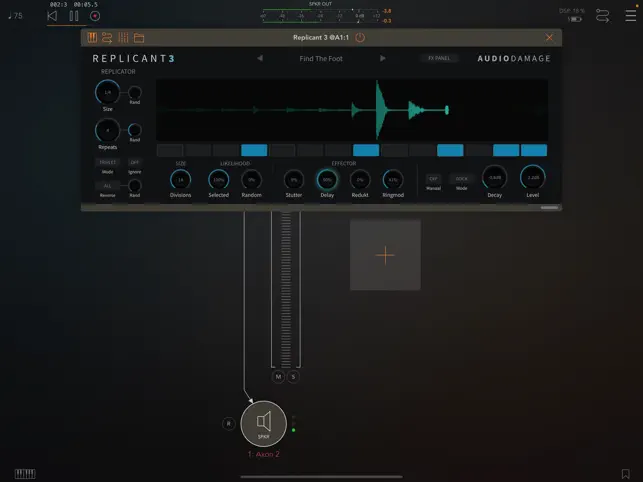Rewind transport to the start

pos(52,16)
